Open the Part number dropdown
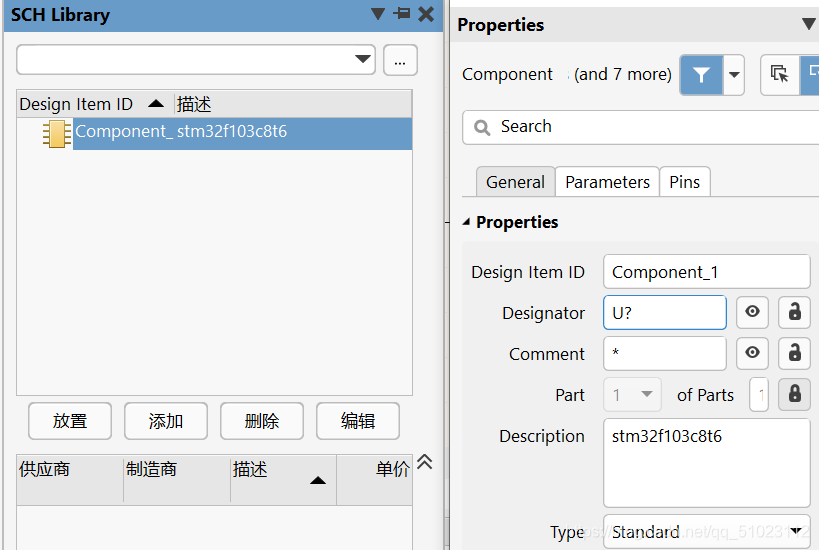 (x=633, y=394)
